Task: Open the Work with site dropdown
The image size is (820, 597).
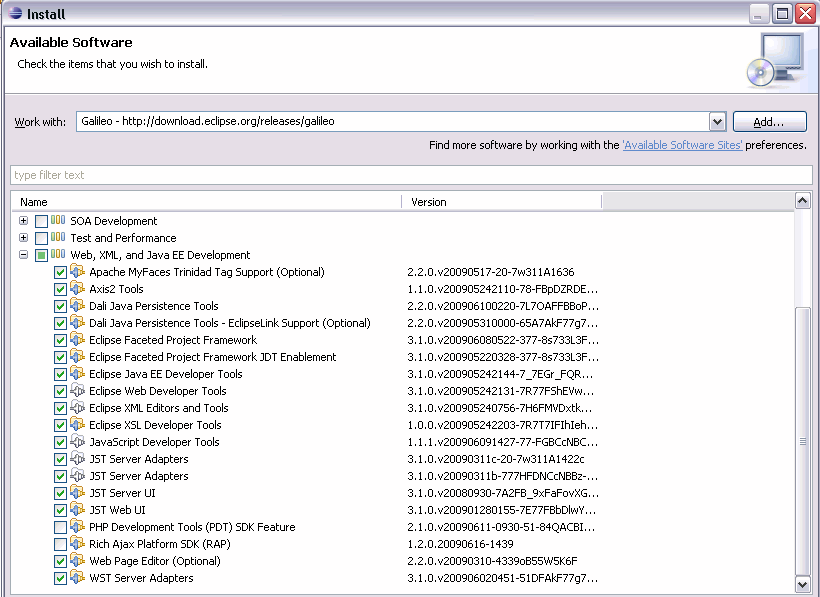Action: 717,122
